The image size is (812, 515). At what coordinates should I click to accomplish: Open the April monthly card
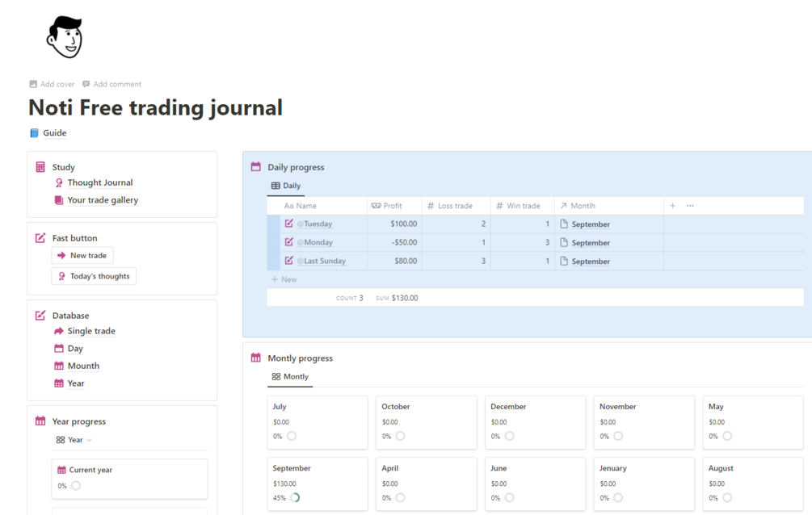426,484
